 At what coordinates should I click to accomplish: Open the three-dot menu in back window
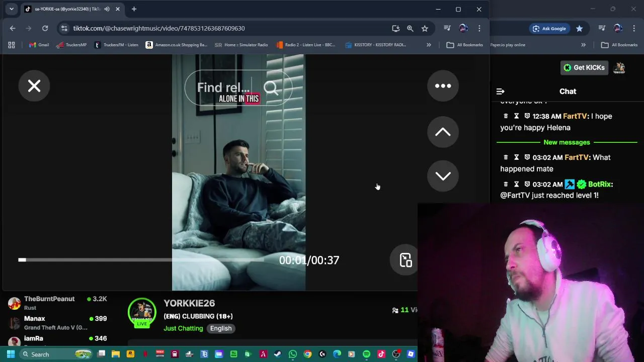coord(634,29)
